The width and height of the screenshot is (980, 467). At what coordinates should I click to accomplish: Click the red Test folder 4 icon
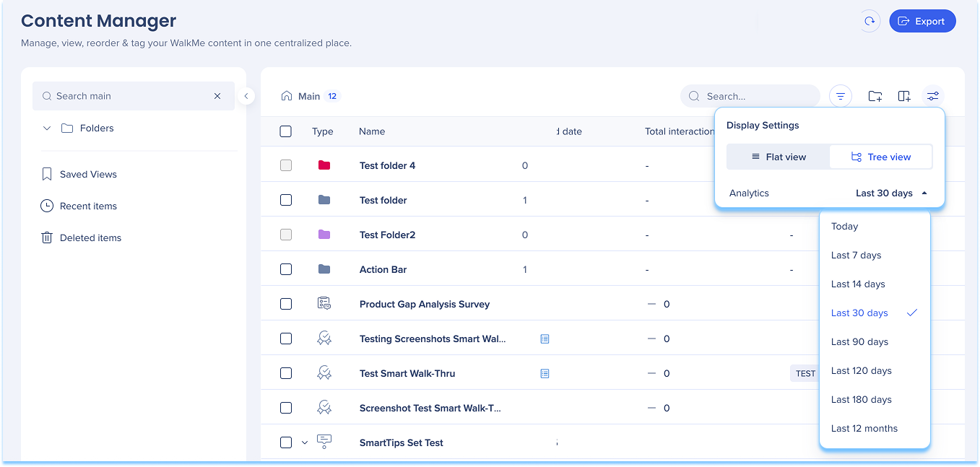coord(324,165)
